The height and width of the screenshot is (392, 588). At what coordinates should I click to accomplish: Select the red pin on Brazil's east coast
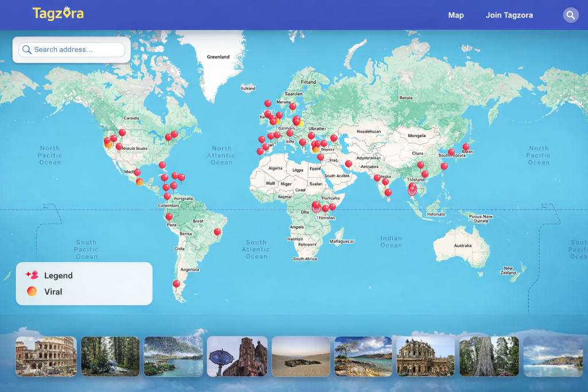point(217,232)
